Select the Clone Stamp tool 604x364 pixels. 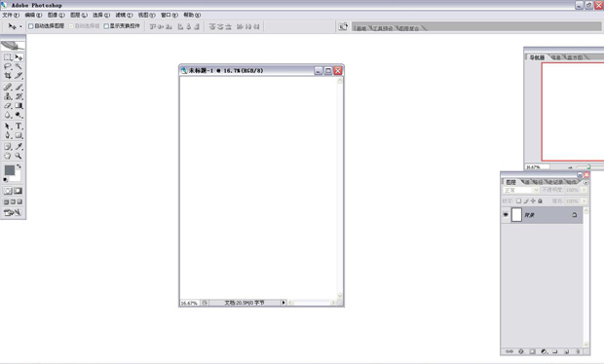point(8,96)
